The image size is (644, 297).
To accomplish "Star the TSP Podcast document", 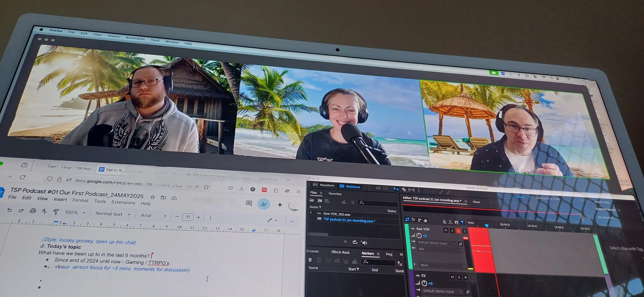I will [x=153, y=197].
